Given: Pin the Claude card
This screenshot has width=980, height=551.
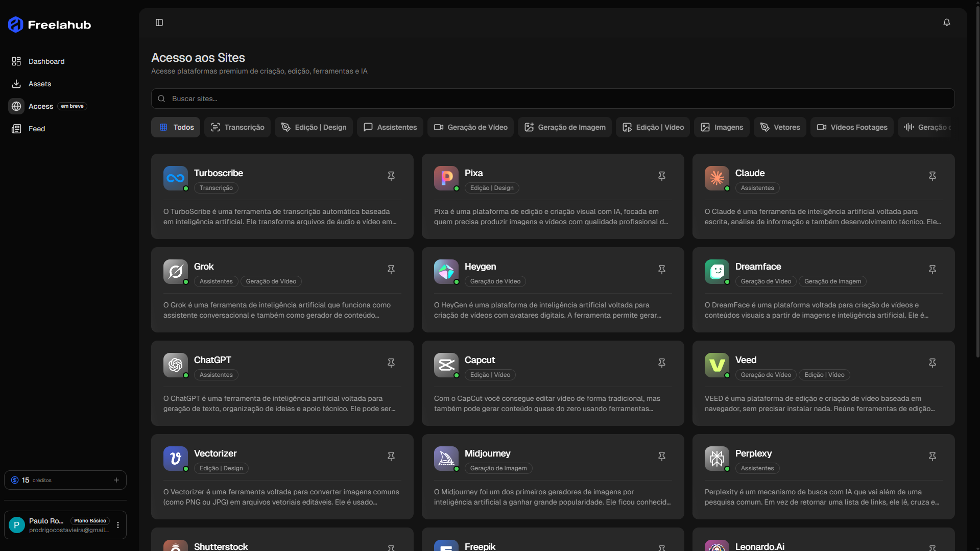Looking at the screenshot, I should click(932, 176).
